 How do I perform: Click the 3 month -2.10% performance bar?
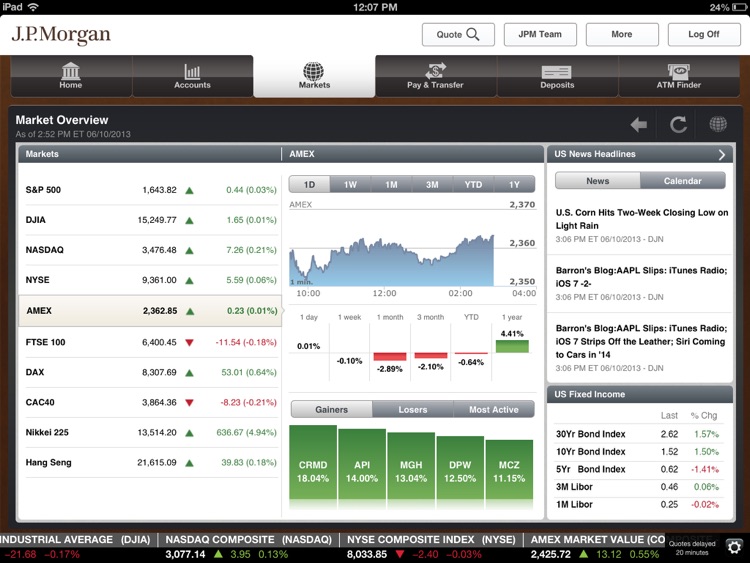[x=431, y=356]
